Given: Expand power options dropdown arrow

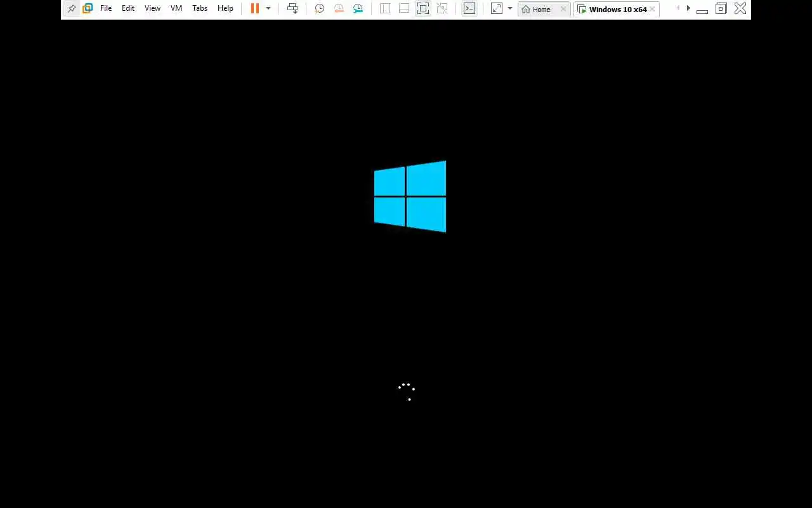Looking at the screenshot, I should (x=268, y=8).
